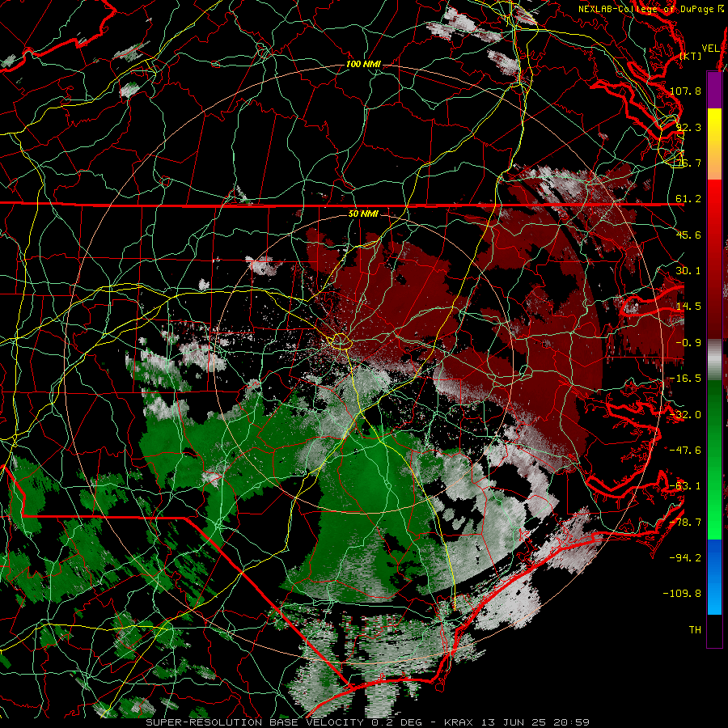Click the 30.1 legend value
The width and height of the screenshot is (728, 728).
(688, 271)
